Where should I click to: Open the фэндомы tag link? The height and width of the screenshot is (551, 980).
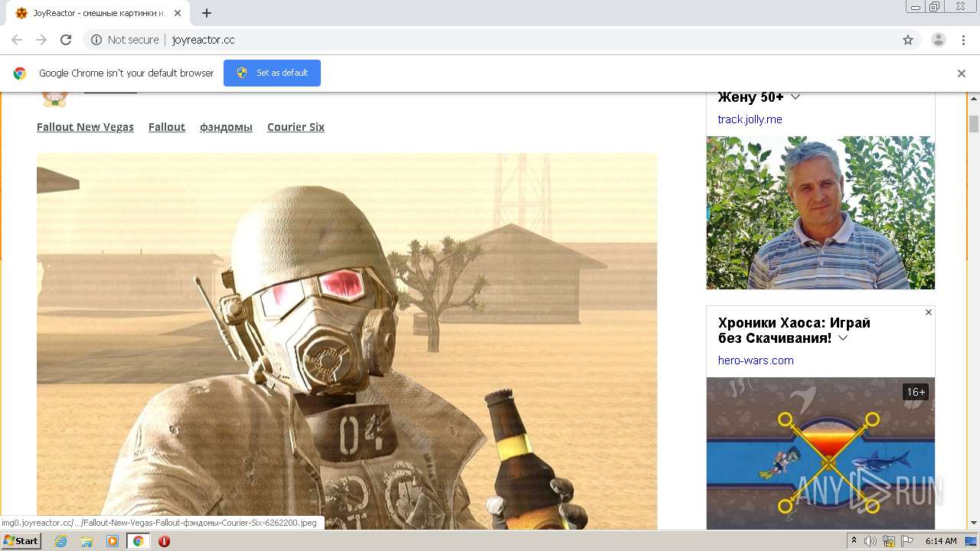point(226,127)
